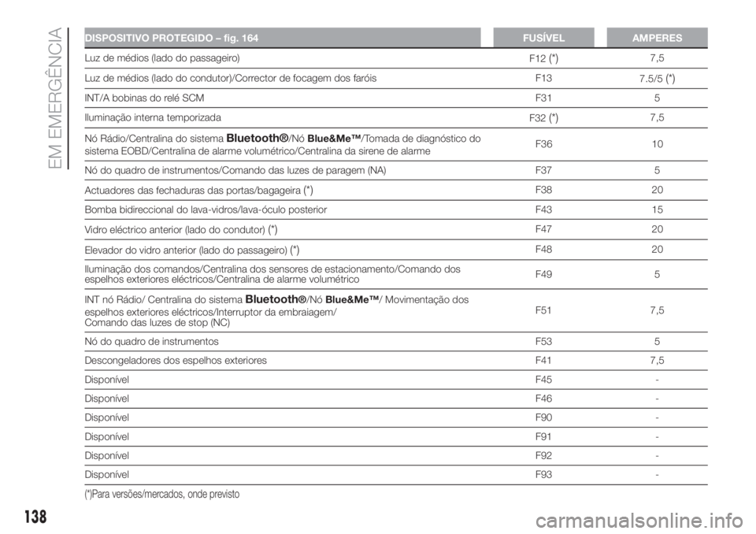This screenshot has height=534, width=756.
Task: Select the 7.5/5 ampere value for F13
Action: 657,79
